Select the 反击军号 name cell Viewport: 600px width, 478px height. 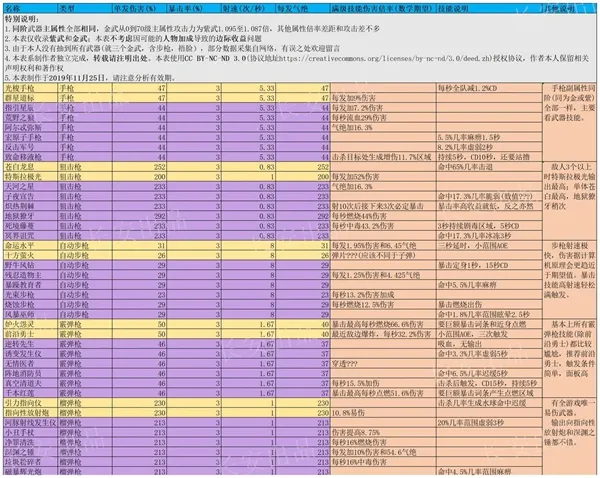click(x=30, y=147)
